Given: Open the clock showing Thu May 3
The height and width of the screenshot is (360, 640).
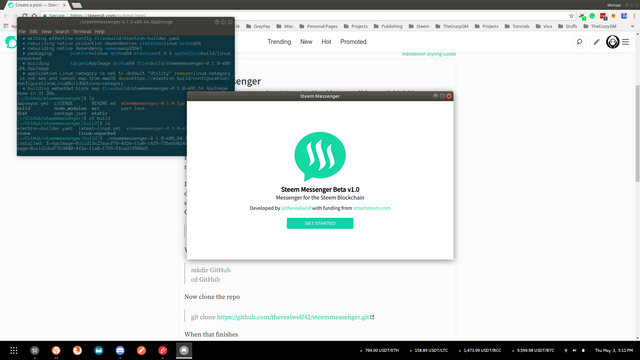Looking at the screenshot, I should [614, 350].
